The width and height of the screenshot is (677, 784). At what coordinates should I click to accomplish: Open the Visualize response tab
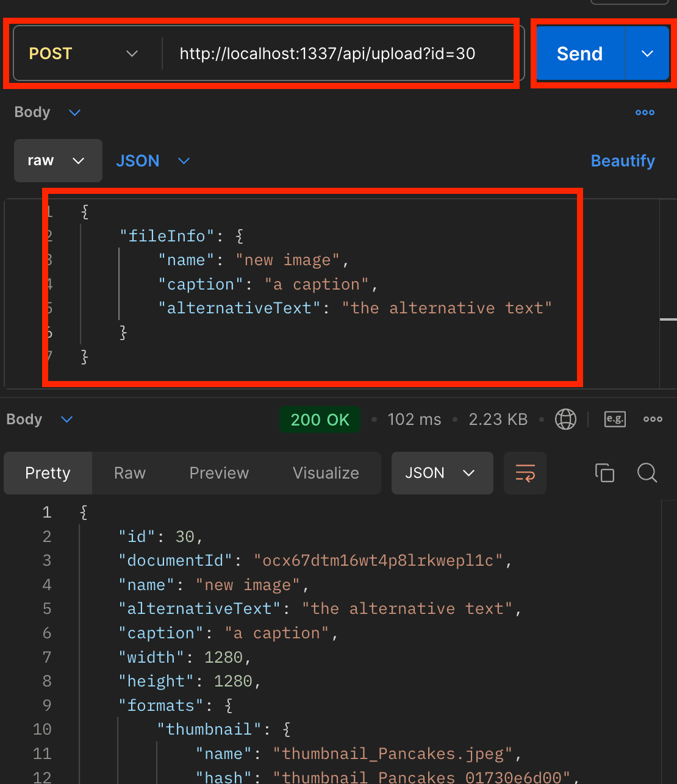[326, 473]
